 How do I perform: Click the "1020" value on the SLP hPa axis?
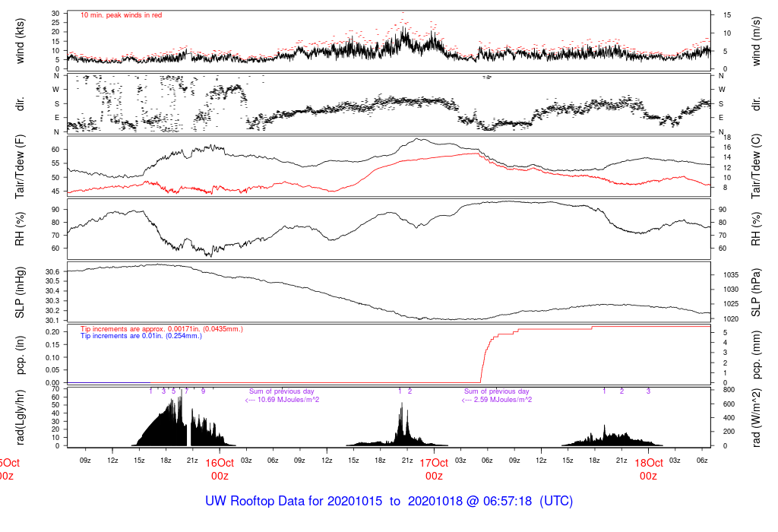[731, 319]
